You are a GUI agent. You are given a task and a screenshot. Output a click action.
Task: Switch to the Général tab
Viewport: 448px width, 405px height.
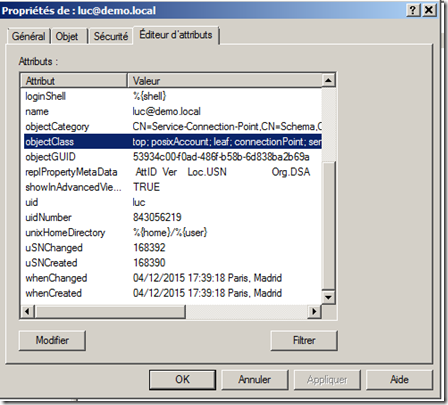click(29, 36)
